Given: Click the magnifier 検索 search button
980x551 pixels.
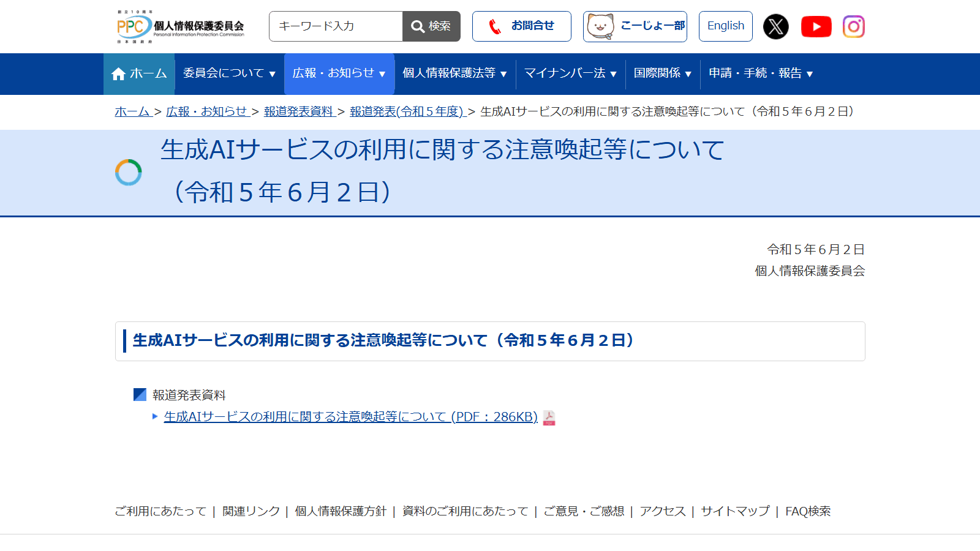Looking at the screenshot, I should coord(431,26).
